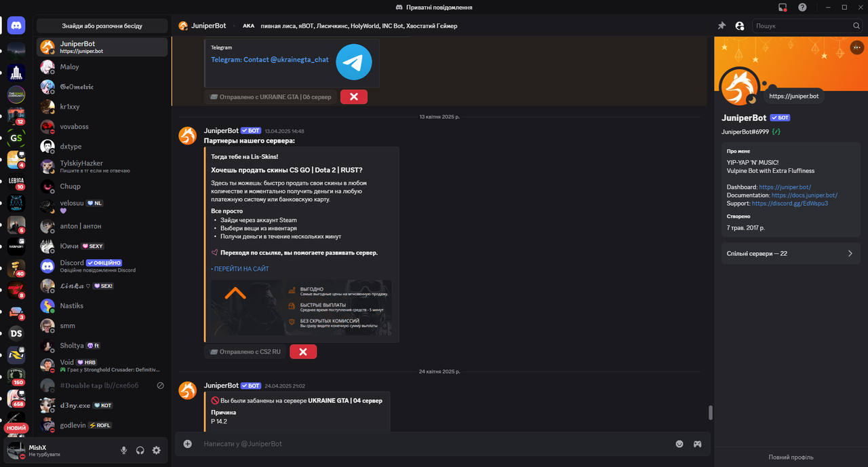Click the НОВИЙ unread badge
The height and width of the screenshot is (467, 868).
[16, 428]
